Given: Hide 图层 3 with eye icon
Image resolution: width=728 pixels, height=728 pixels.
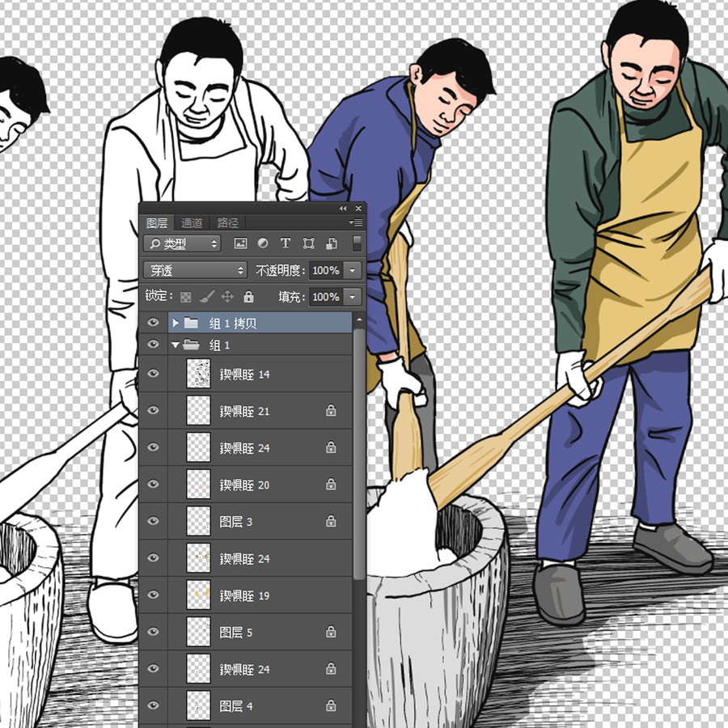Looking at the screenshot, I should tap(153, 522).
